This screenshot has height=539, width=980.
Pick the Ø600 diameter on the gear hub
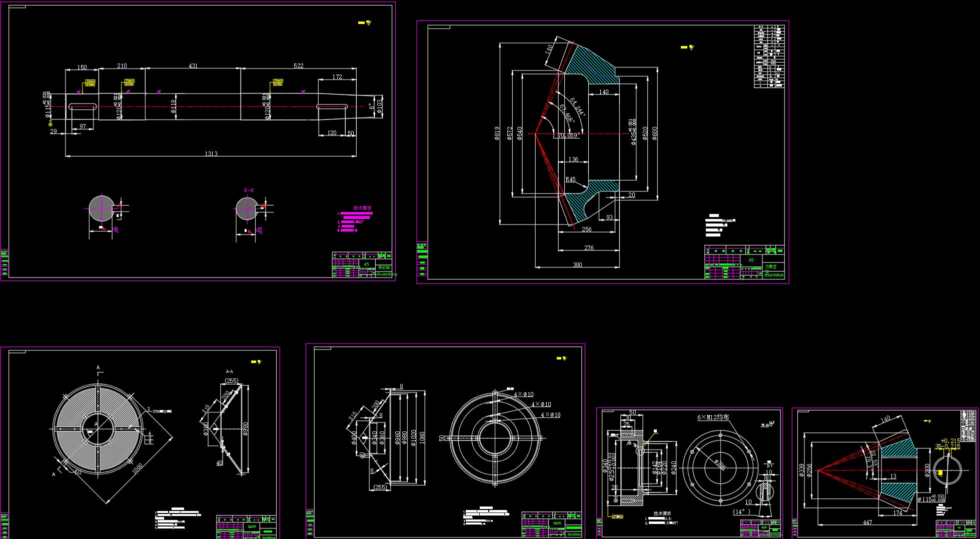click(655, 133)
